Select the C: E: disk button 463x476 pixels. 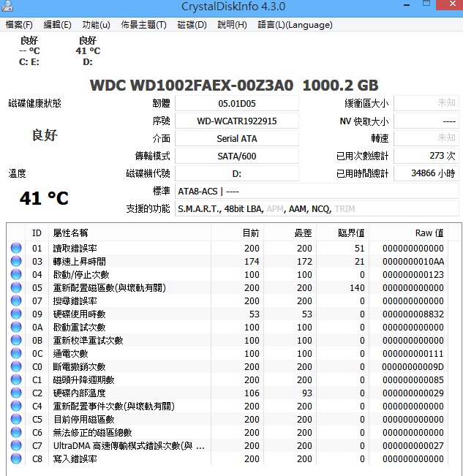(29, 51)
